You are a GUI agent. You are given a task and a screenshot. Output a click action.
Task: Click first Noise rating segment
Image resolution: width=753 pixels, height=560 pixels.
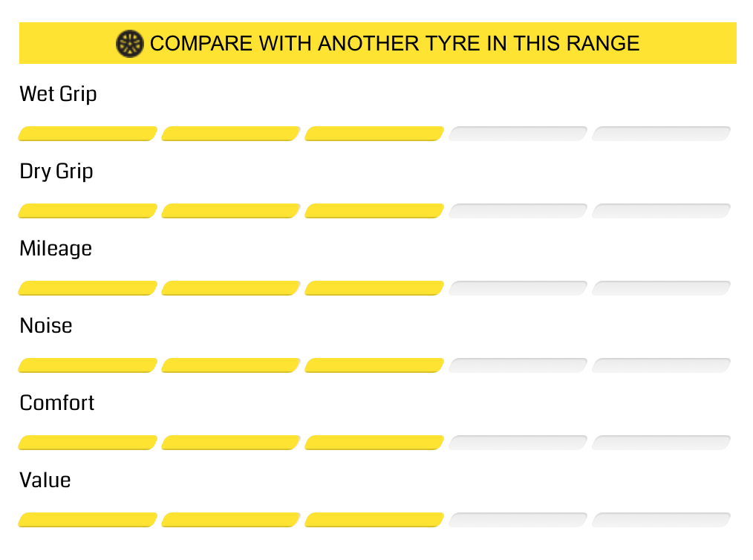pos(88,365)
